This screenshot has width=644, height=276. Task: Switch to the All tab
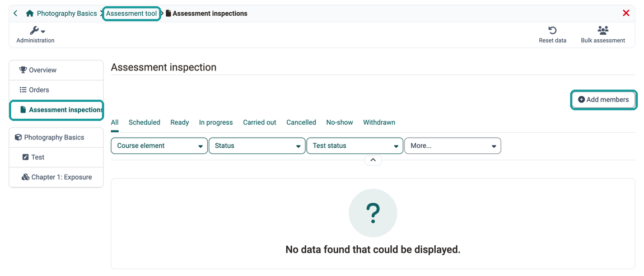(x=115, y=123)
